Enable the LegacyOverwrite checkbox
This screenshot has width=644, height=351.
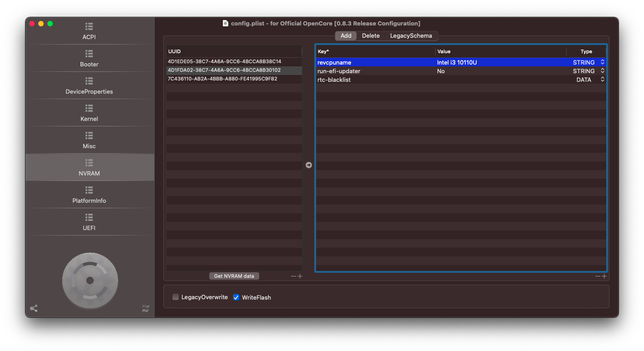tap(176, 297)
